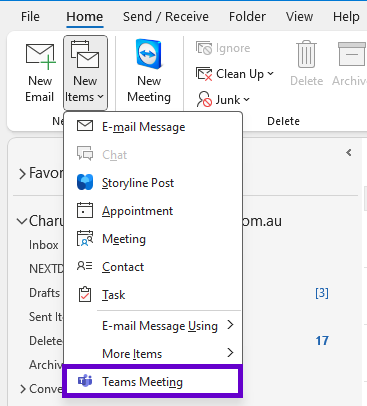Open the Inbox folder
This screenshot has height=406, width=367.
tap(43, 245)
